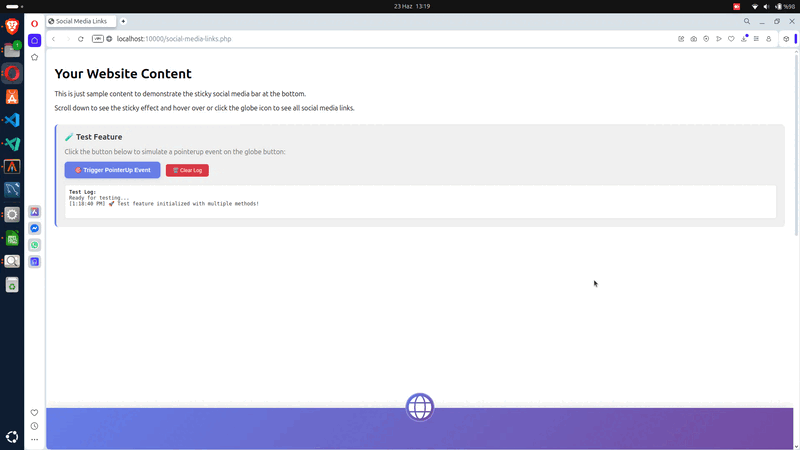800x450 pixels.
Task: Add page to bookmarks with heart icon
Action: click(x=731, y=39)
